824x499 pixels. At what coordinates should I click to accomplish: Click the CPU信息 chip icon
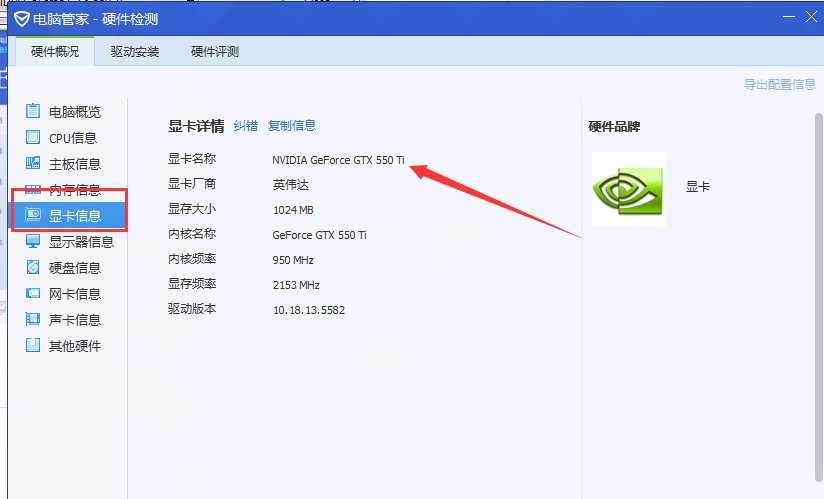[x=33, y=137]
